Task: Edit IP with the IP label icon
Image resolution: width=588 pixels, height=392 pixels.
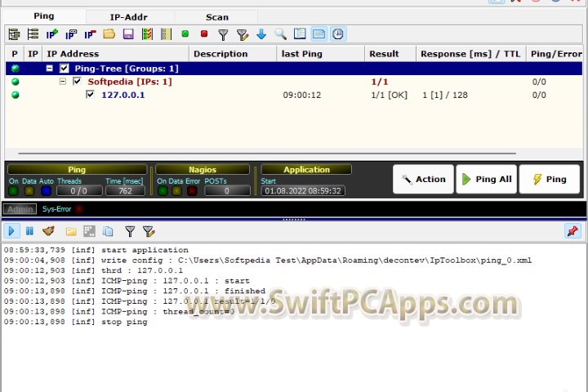Action: 71,34
